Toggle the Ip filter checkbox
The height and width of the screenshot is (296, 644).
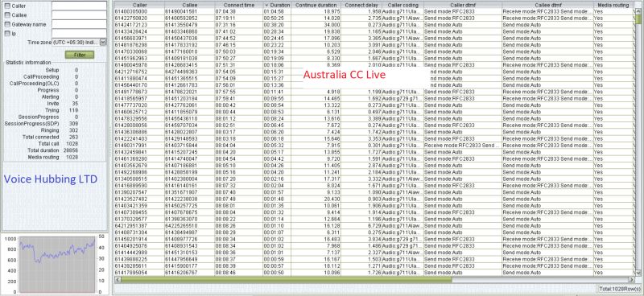7,33
